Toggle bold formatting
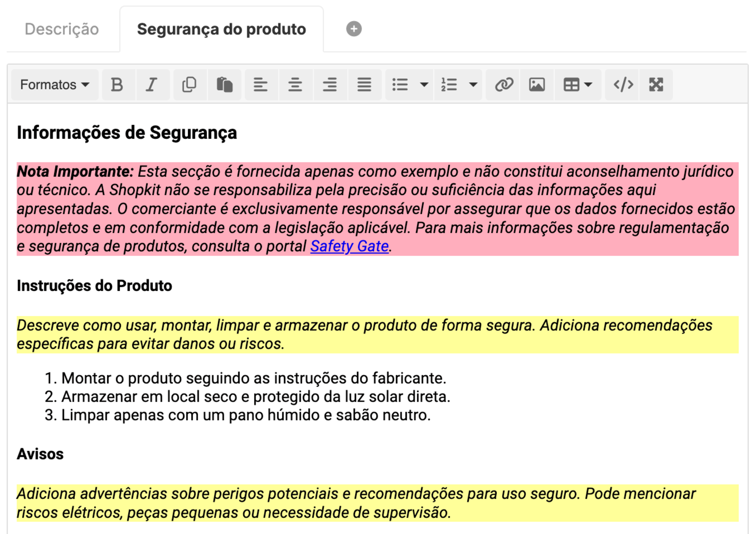The height and width of the screenshot is (534, 756). pyautogui.click(x=117, y=85)
